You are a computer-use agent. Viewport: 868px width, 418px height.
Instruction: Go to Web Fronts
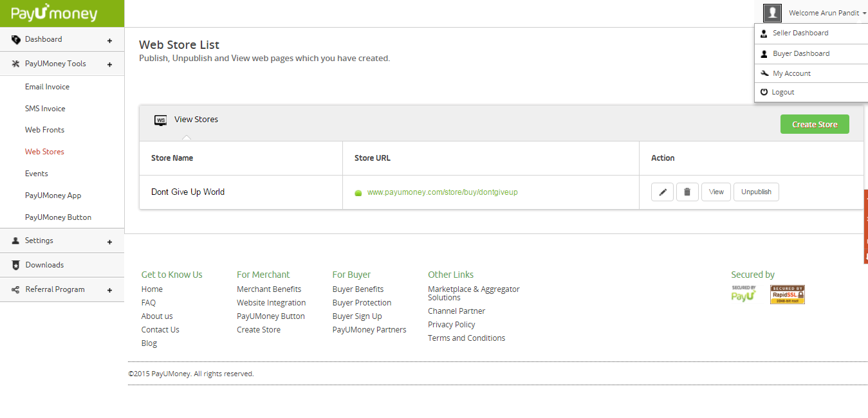(44, 130)
